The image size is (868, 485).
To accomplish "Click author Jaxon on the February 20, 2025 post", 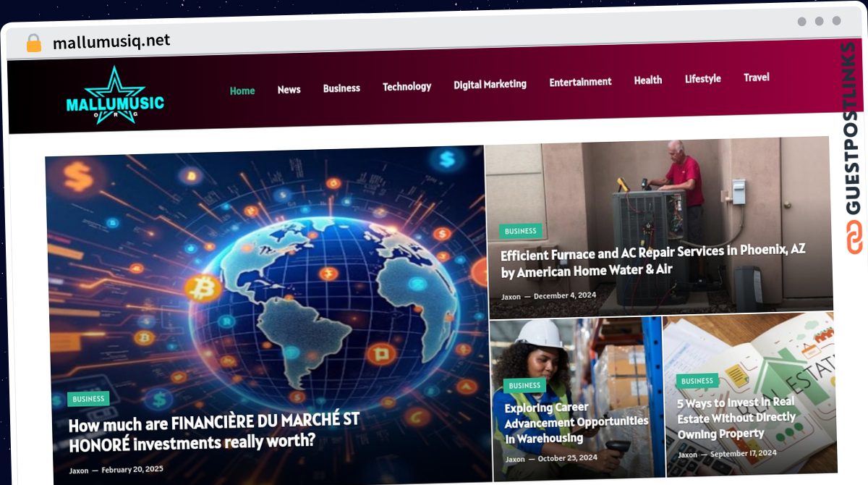I will click(79, 471).
